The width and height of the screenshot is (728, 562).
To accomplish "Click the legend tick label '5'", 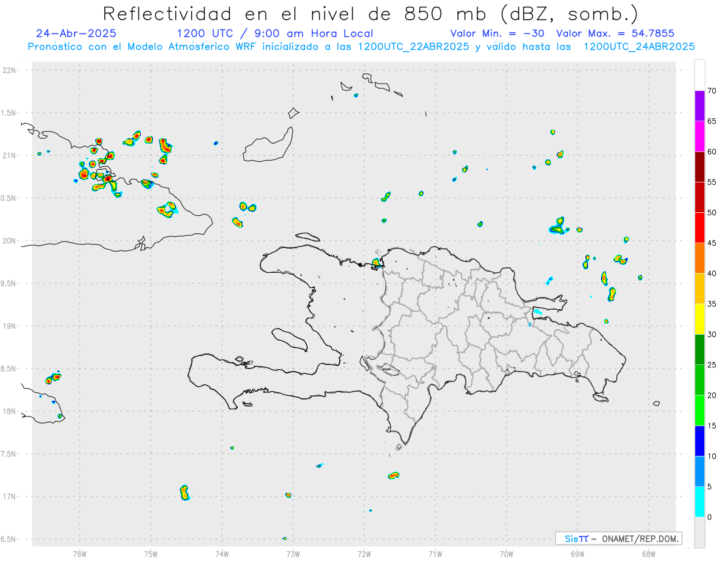I will coord(709,487).
